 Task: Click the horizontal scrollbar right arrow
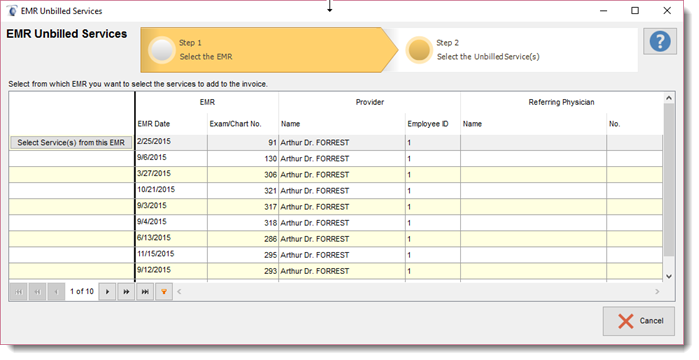(x=657, y=292)
